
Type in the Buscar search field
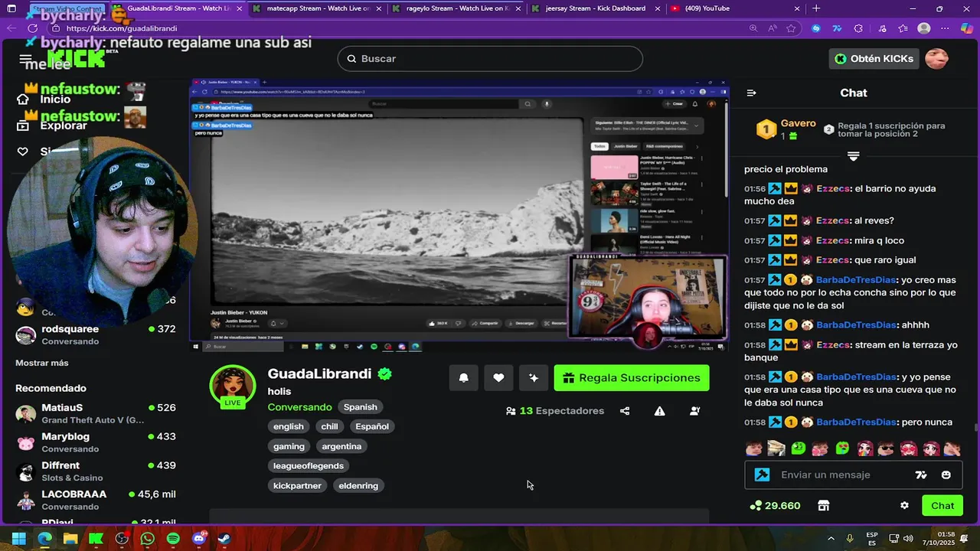click(x=490, y=59)
